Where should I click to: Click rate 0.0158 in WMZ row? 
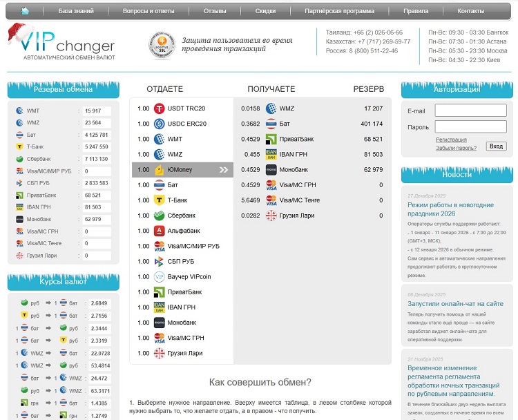(x=251, y=108)
